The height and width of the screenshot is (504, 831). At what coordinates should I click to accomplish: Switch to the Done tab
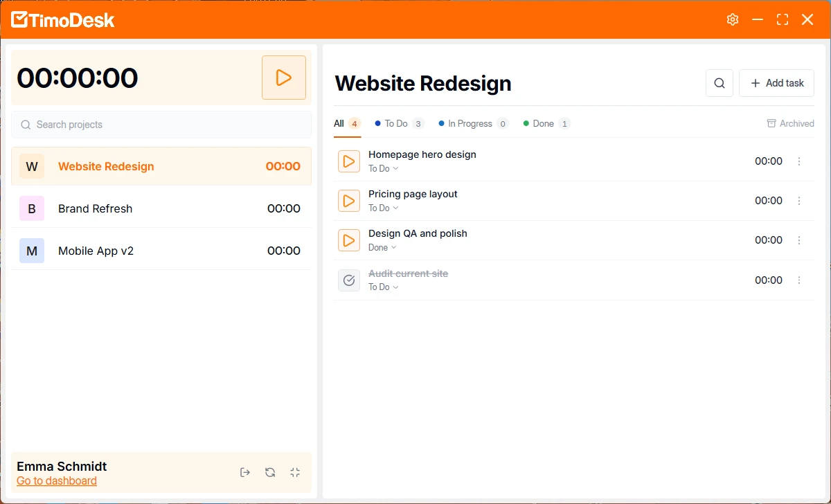(x=546, y=123)
